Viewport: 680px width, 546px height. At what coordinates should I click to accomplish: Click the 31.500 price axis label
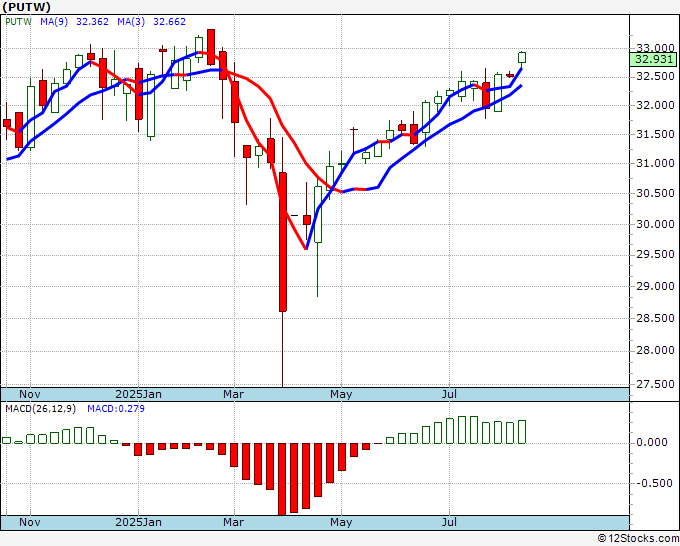[x=655, y=134]
